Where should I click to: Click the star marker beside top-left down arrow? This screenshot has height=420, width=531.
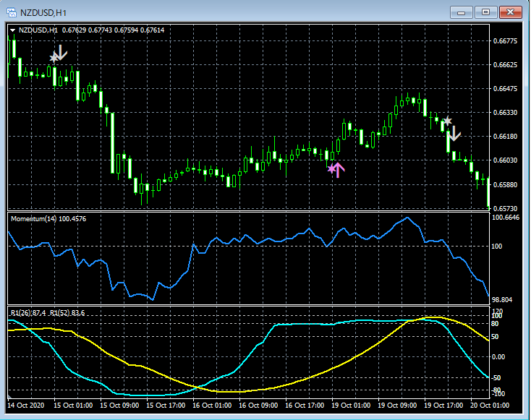(x=54, y=56)
